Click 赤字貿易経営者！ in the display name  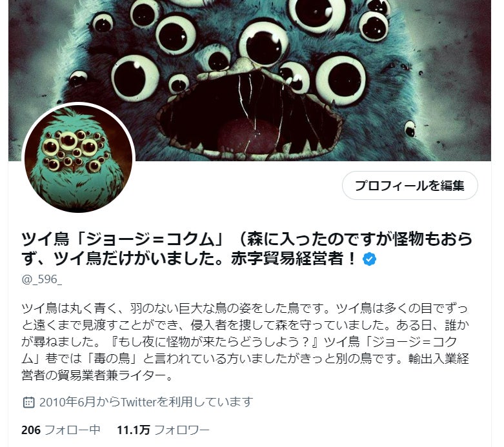pos(294,259)
